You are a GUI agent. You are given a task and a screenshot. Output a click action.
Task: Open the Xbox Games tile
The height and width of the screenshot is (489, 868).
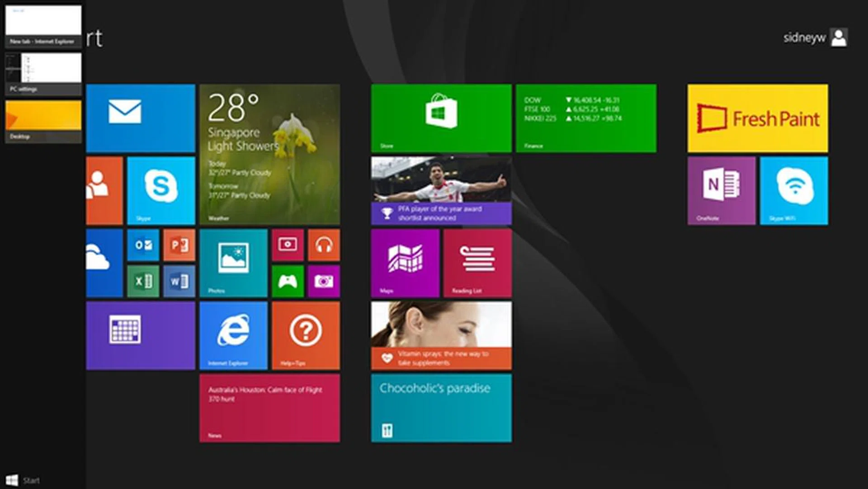pos(288,280)
